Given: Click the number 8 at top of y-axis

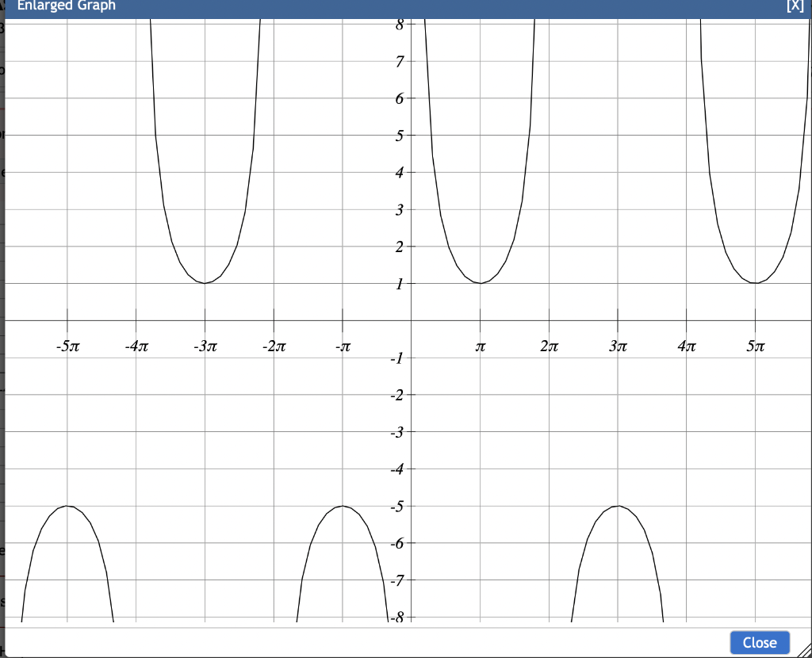Looking at the screenshot, I should [x=399, y=24].
